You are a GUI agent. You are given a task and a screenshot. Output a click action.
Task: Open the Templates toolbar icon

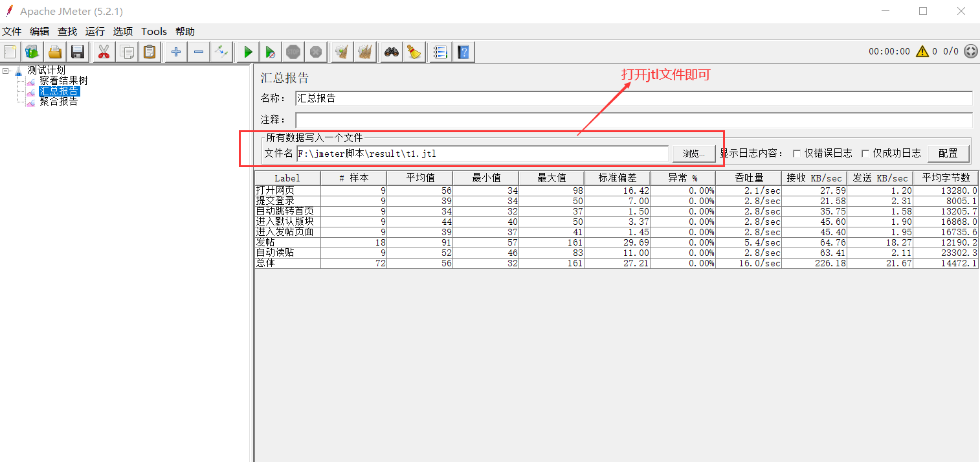pos(32,52)
